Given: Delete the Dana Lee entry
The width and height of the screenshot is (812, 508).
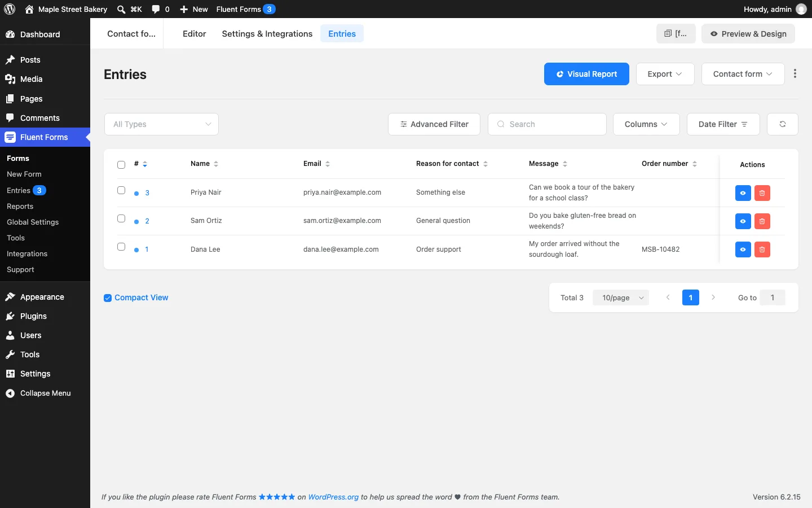Looking at the screenshot, I should [762, 249].
